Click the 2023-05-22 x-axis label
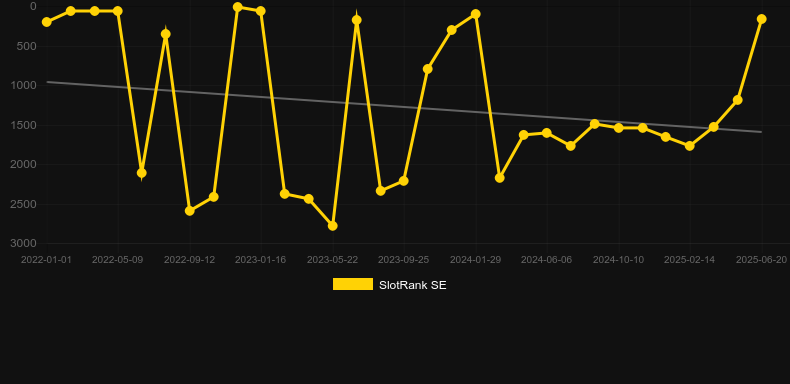 coord(333,260)
